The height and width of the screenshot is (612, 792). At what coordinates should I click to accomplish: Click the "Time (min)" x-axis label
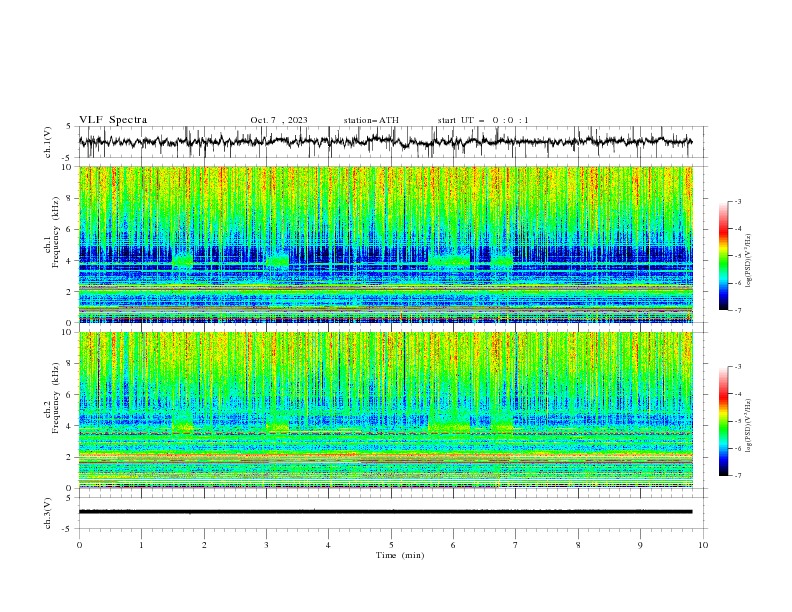pyautogui.click(x=400, y=555)
